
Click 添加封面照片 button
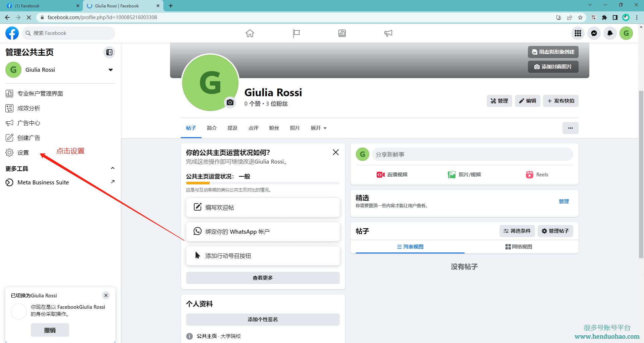point(553,67)
